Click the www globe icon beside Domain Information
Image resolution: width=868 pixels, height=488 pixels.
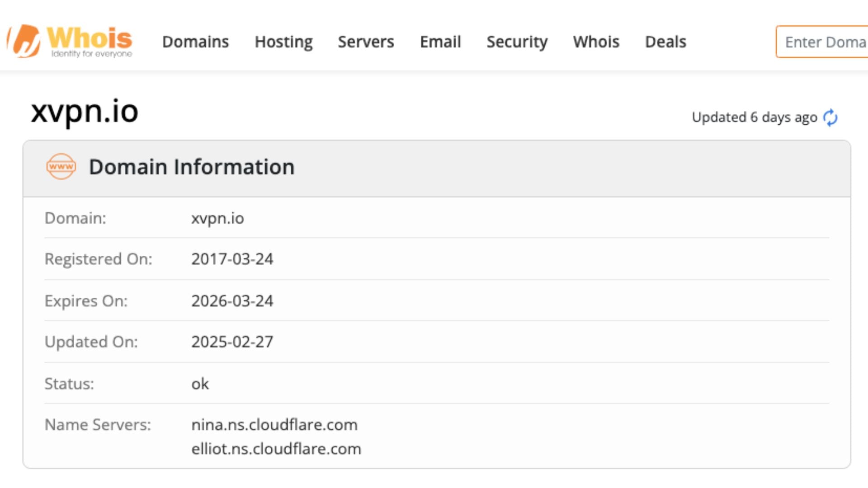[x=61, y=167]
